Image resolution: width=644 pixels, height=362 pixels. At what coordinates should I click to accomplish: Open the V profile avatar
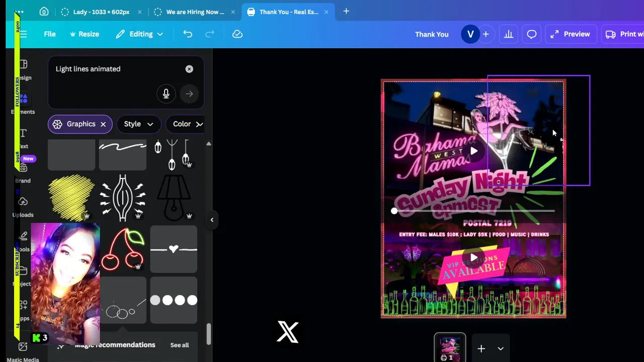470,34
